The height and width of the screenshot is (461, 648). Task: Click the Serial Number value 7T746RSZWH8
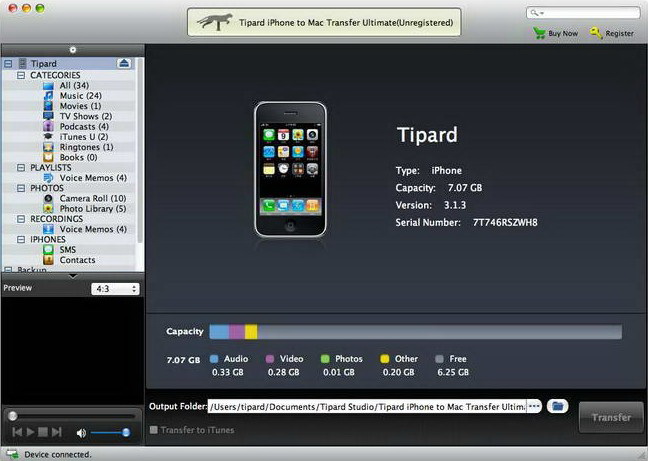(505, 223)
